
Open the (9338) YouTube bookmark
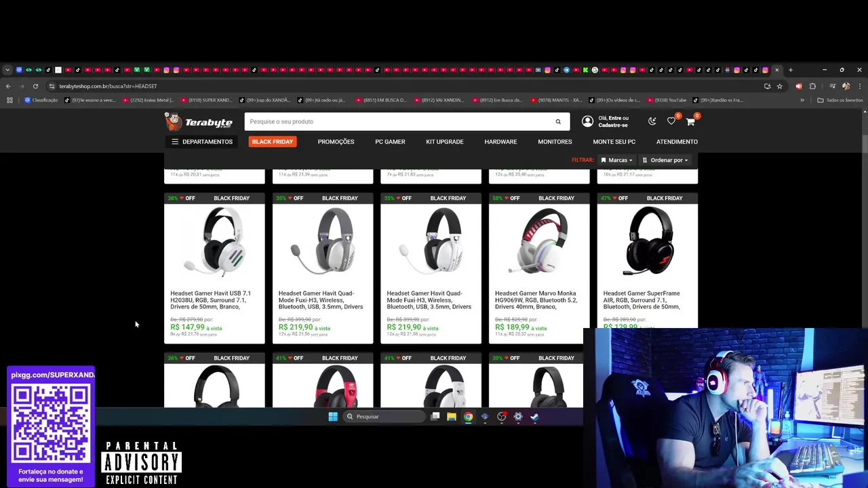(x=666, y=100)
